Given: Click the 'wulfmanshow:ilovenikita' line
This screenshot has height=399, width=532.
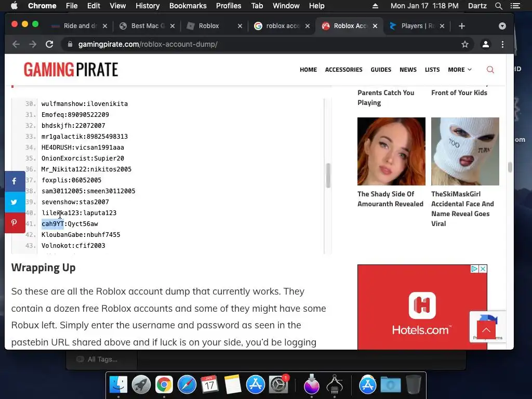Looking at the screenshot, I should point(85,104).
